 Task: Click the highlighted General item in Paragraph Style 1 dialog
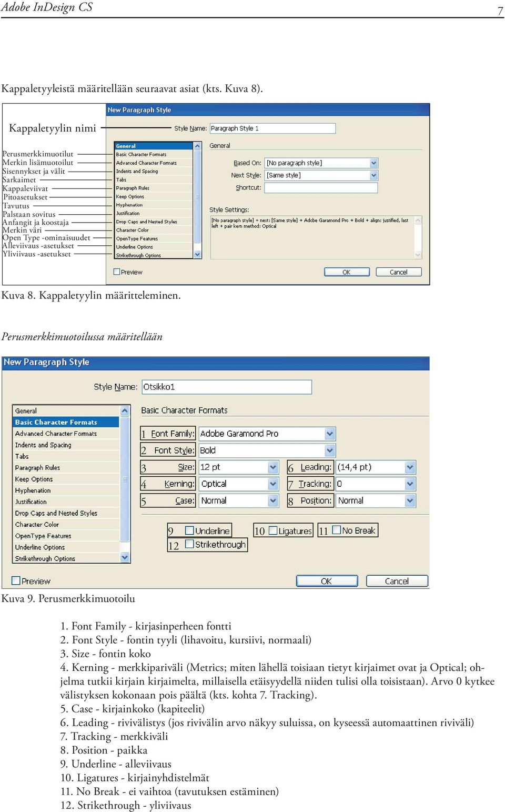tap(154, 146)
